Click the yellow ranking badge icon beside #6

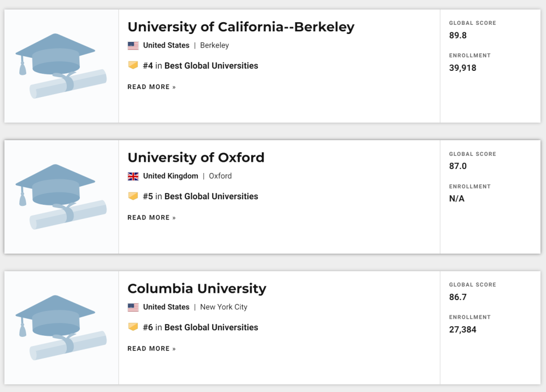[x=133, y=327]
